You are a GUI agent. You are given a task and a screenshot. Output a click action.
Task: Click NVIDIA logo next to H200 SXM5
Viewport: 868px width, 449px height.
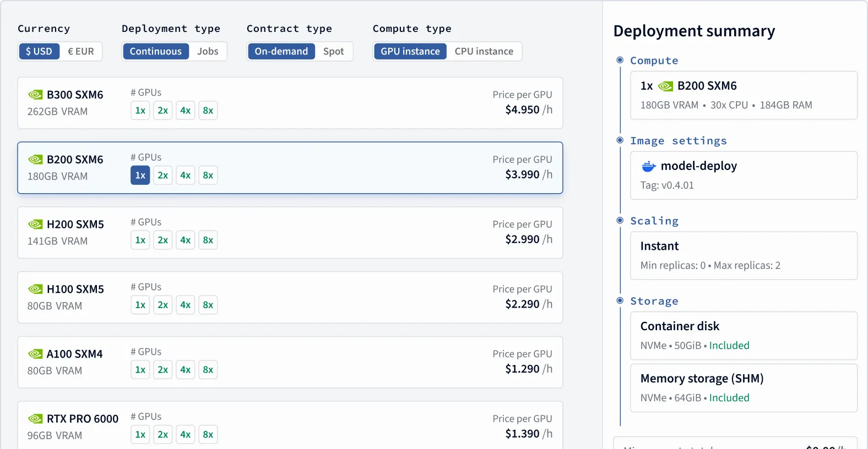(35, 225)
